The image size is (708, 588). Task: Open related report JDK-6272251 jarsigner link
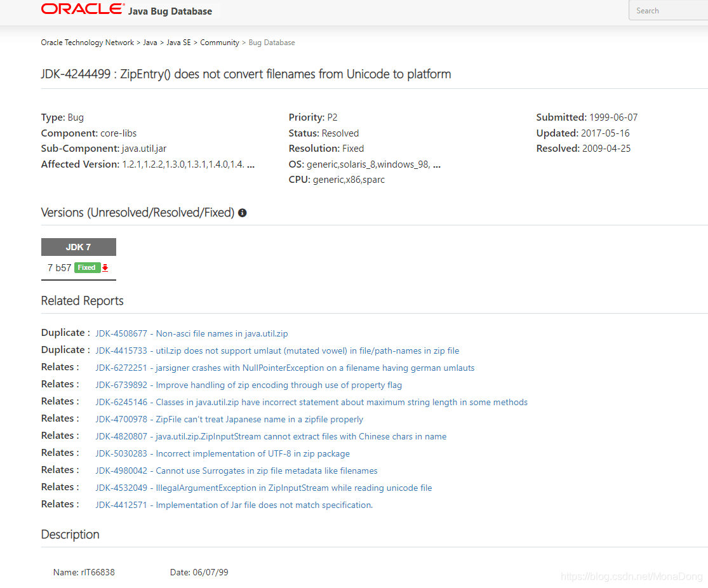285,368
